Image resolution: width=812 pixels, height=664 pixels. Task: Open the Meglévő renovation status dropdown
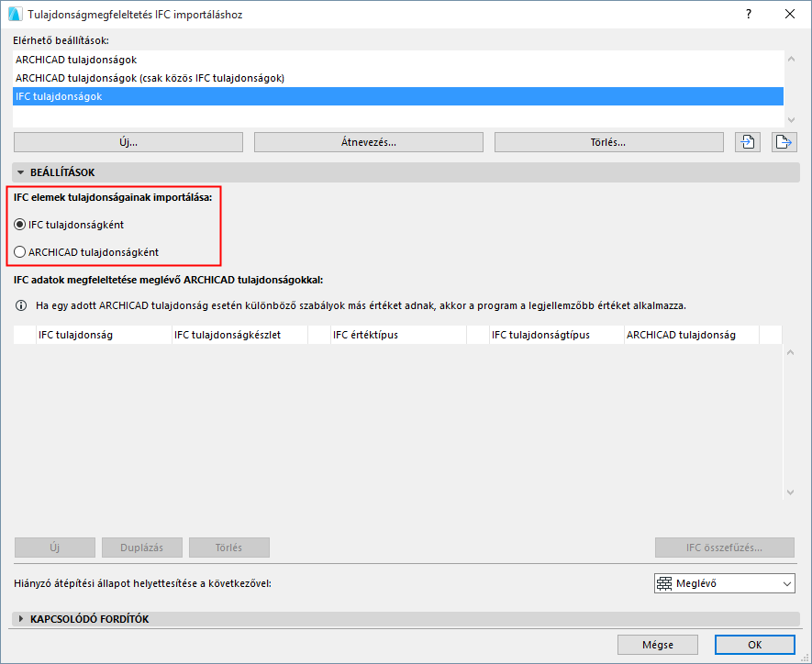725,583
